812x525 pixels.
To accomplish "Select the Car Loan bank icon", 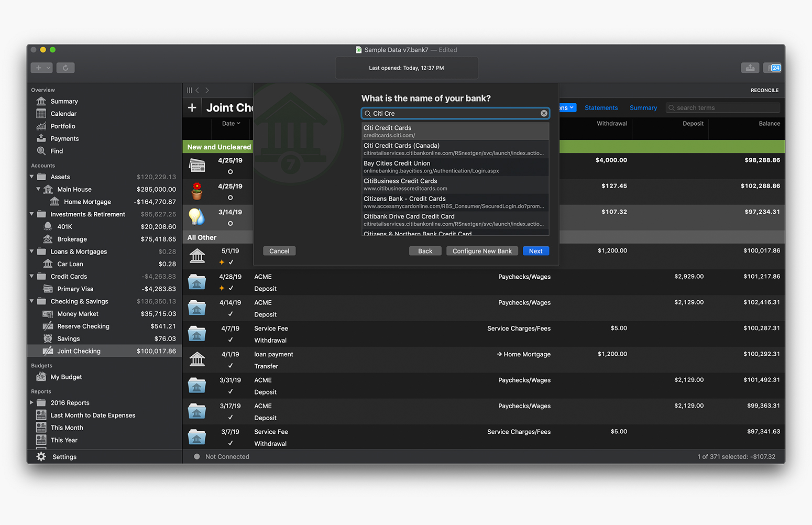I will (x=48, y=264).
